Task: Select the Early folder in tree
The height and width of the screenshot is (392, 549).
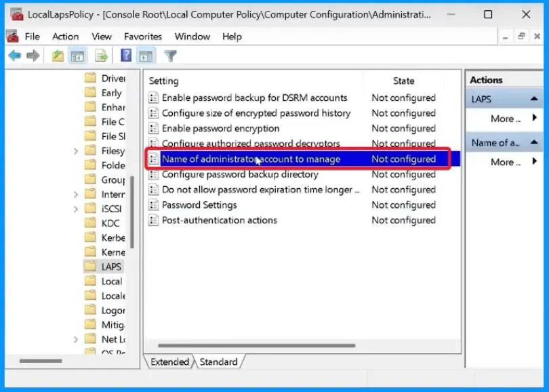Action: pyautogui.click(x=111, y=93)
